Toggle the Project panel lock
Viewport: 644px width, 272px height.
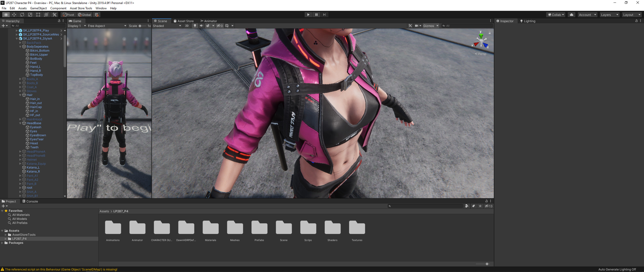487,201
